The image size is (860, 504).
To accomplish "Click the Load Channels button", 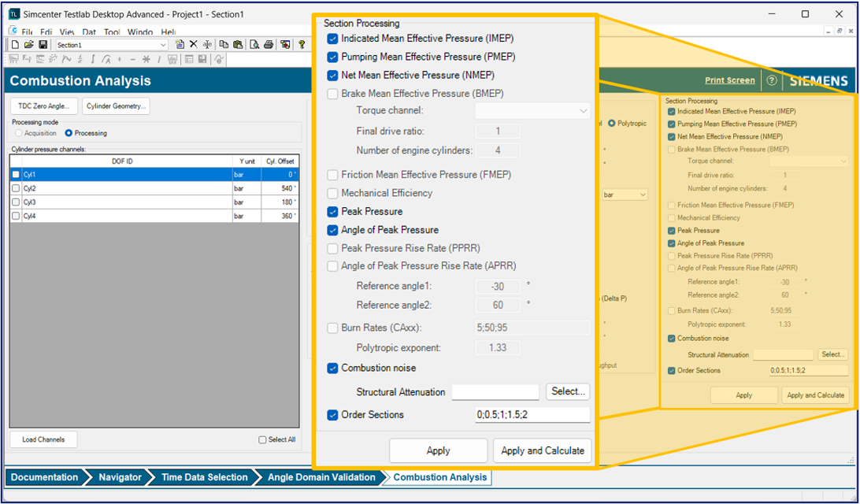I will pyautogui.click(x=43, y=439).
